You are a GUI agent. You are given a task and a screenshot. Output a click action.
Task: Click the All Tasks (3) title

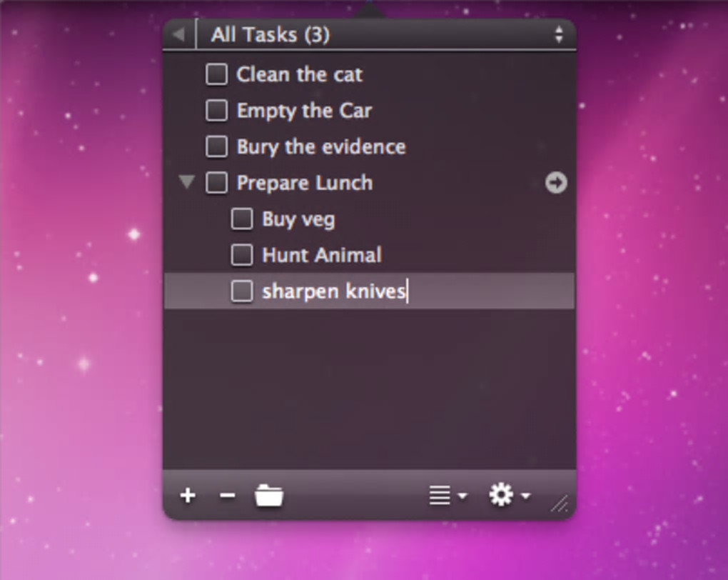[271, 35]
